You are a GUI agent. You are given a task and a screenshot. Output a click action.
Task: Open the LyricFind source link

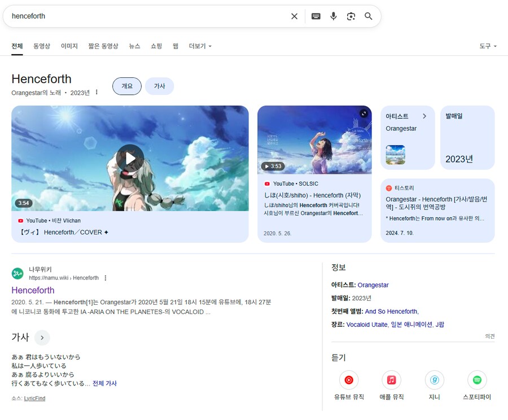click(x=34, y=399)
